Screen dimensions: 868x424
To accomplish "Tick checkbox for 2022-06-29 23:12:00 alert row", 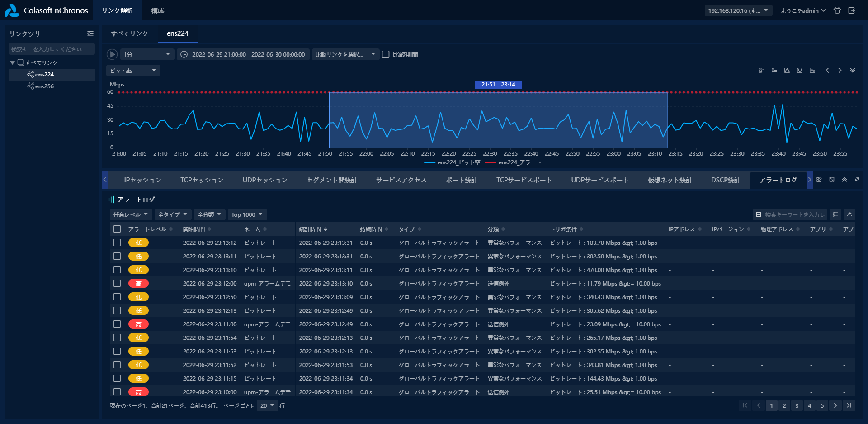I will (117, 283).
